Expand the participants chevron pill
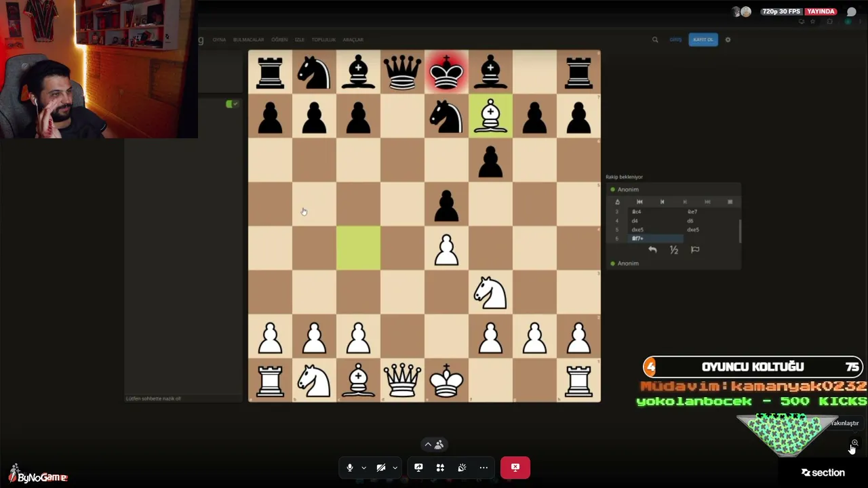Viewport: 868px width, 488px height. 434,445
